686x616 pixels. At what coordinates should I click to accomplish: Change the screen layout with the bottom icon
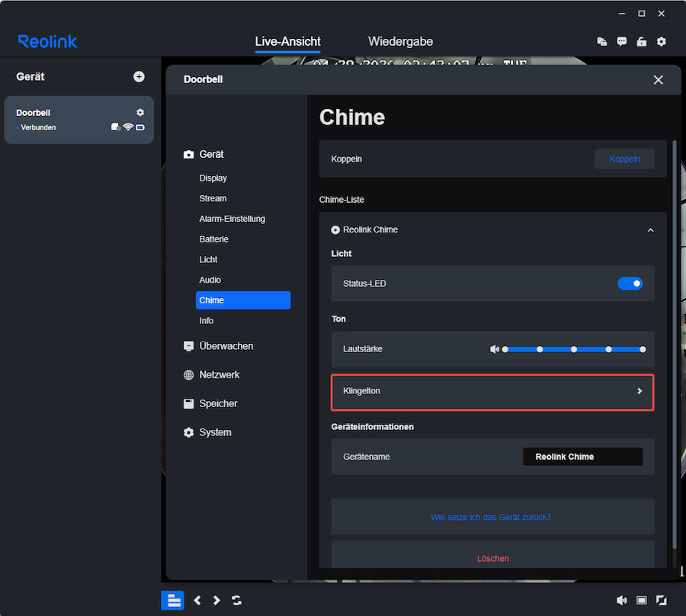pos(641,600)
